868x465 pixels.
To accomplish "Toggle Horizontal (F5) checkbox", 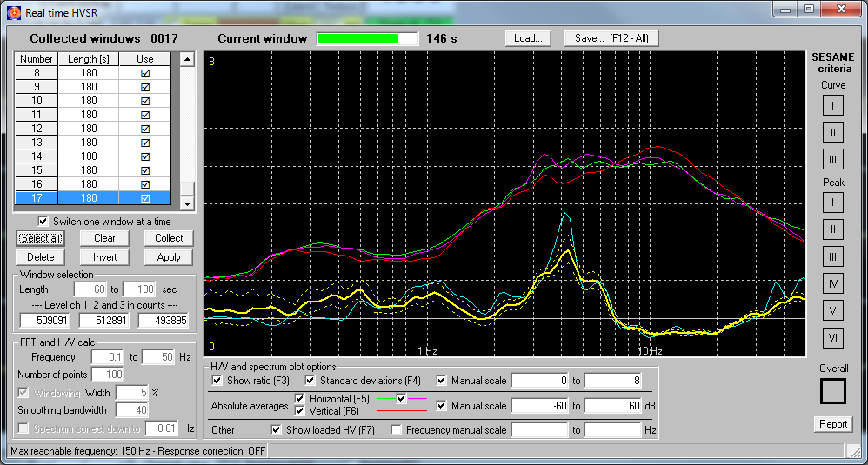I will pyautogui.click(x=299, y=398).
